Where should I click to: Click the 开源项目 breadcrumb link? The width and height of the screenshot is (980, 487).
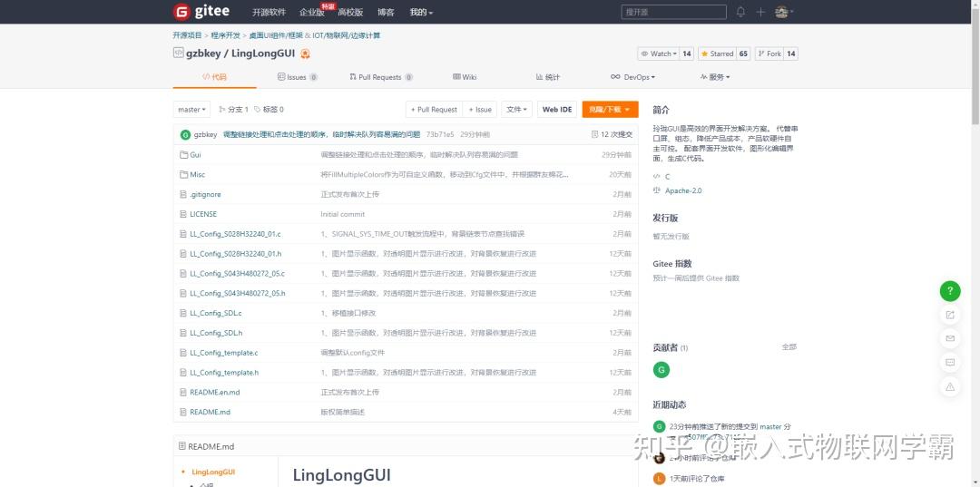[188, 35]
